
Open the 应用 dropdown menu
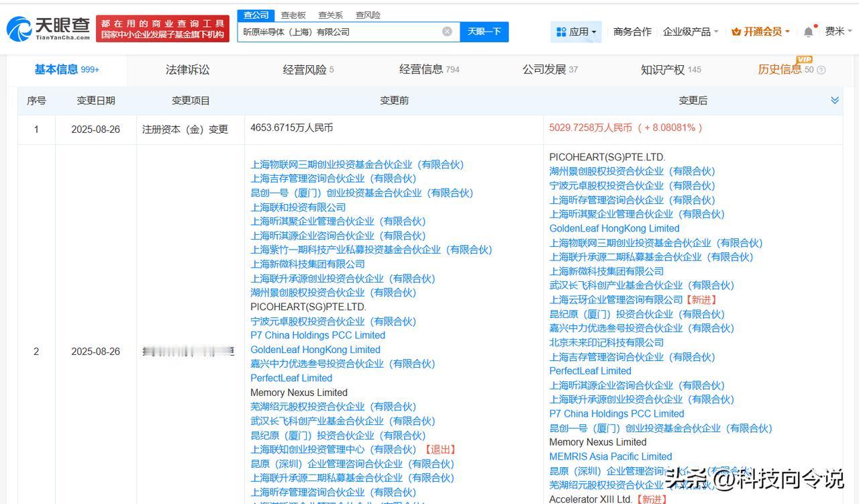click(576, 32)
